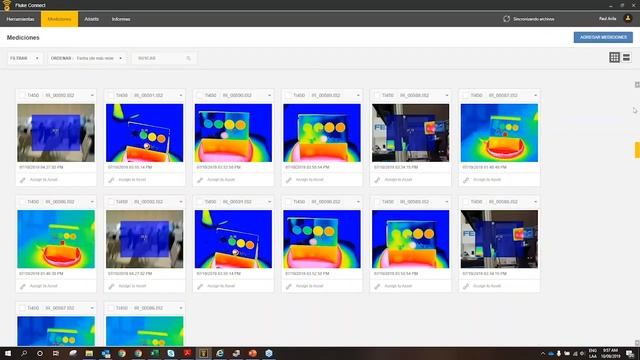The image size is (640, 360).
Task: Click wrench icon on top-row IR_00089 card
Action: (x=289, y=180)
